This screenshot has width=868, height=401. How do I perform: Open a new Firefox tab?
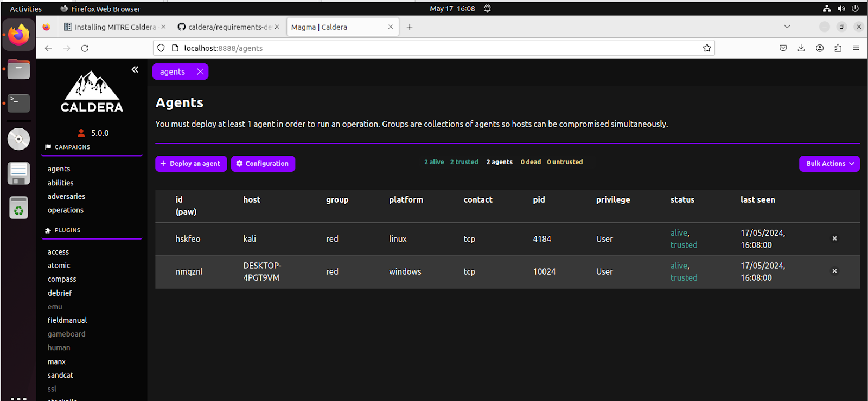click(410, 27)
